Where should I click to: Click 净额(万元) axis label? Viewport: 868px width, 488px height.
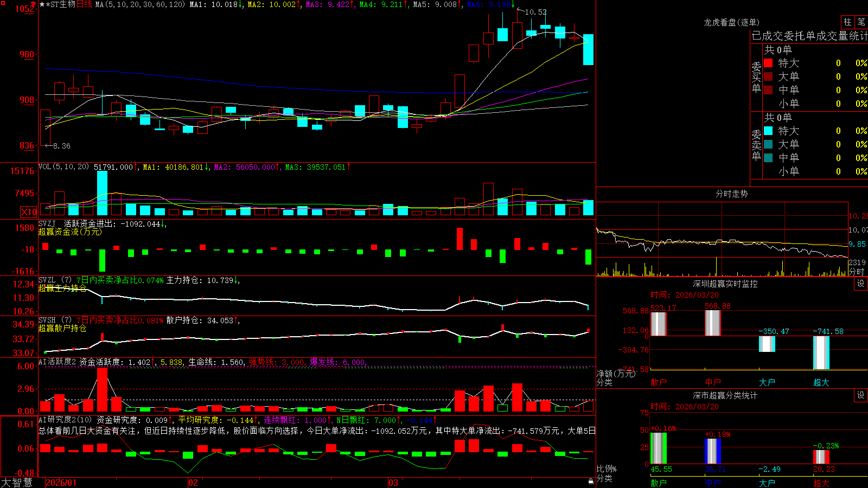[x=616, y=374]
